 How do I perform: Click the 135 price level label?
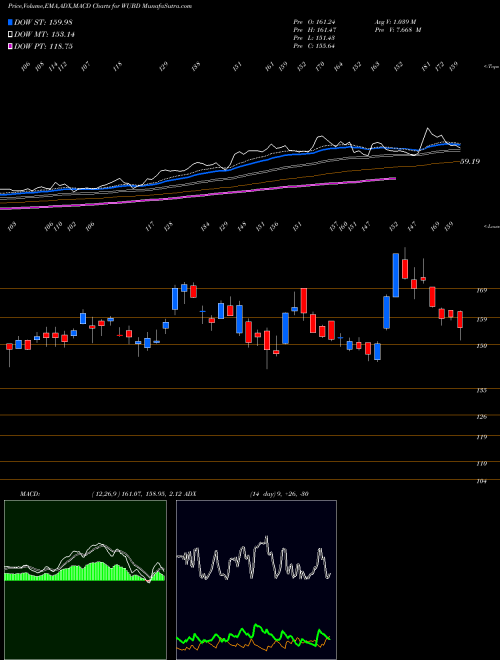(482, 391)
